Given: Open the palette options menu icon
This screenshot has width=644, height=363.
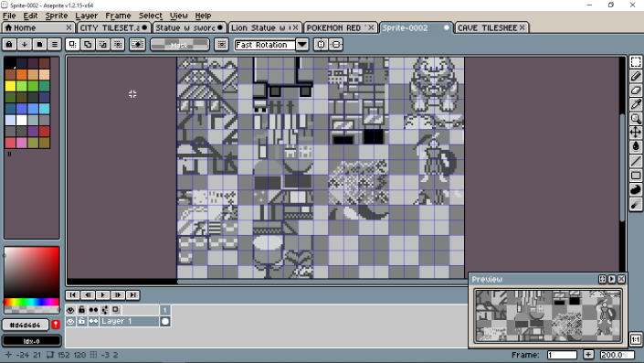Looking at the screenshot, I should 54,44.
